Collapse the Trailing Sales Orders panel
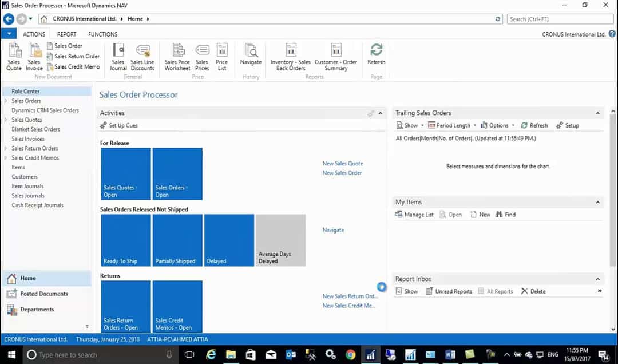Viewport: 618px width, 364px height. [x=598, y=113]
